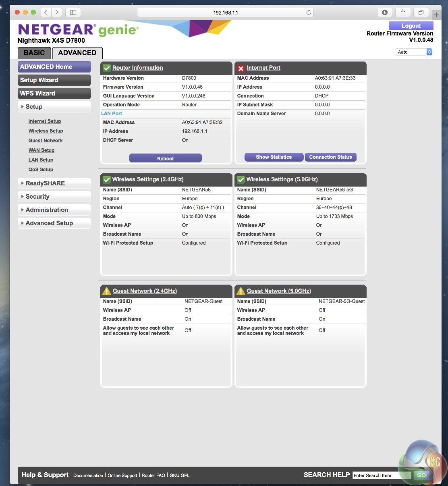Switch to the BASIC tab
The width and height of the screenshot is (448, 486).
point(34,53)
